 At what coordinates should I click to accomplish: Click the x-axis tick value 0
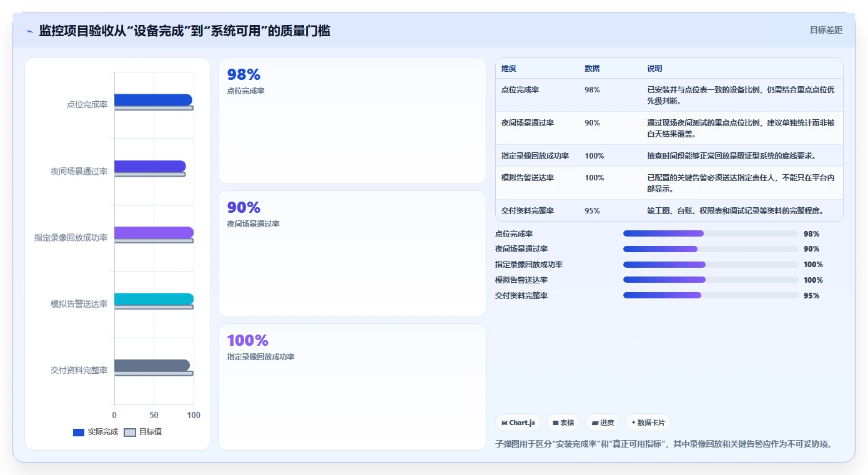click(x=114, y=415)
